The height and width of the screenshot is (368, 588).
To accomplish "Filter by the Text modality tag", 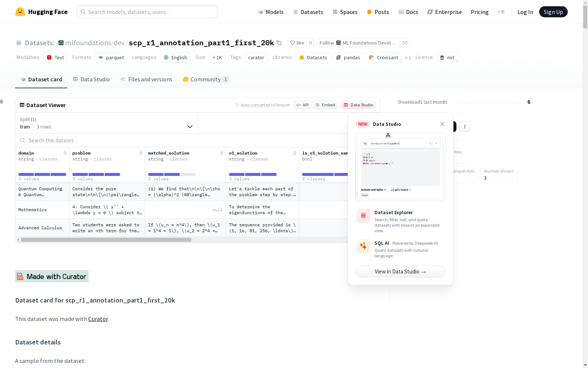I will [55, 57].
